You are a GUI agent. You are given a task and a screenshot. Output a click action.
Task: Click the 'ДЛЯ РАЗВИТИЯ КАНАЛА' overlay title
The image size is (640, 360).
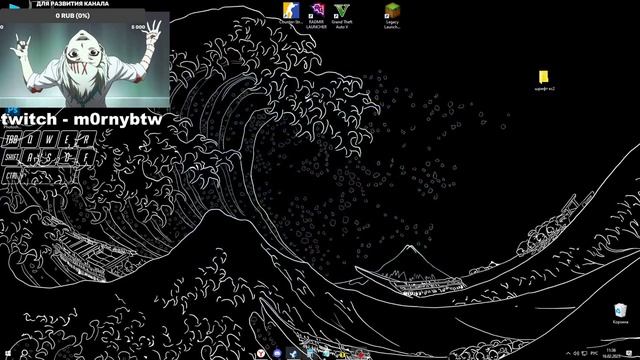pyautogui.click(x=73, y=4)
